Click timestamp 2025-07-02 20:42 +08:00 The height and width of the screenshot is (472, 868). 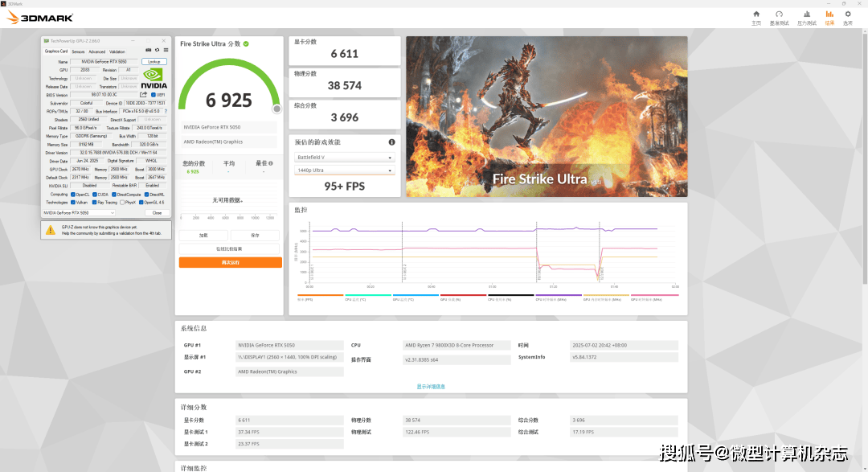click(624, 345)
